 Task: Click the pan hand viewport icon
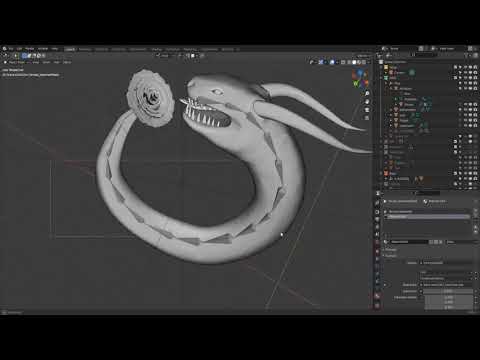coord(367,102)
